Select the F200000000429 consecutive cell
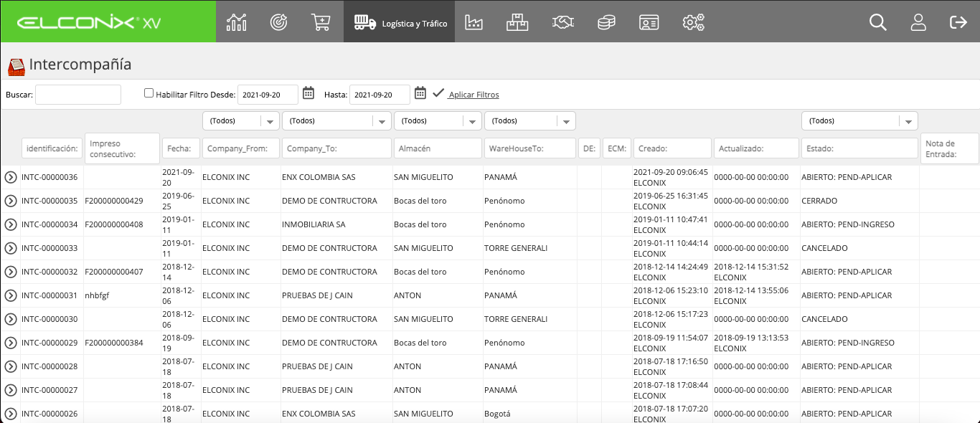Viewport: 980px width, 423px height. click(114, 201)
